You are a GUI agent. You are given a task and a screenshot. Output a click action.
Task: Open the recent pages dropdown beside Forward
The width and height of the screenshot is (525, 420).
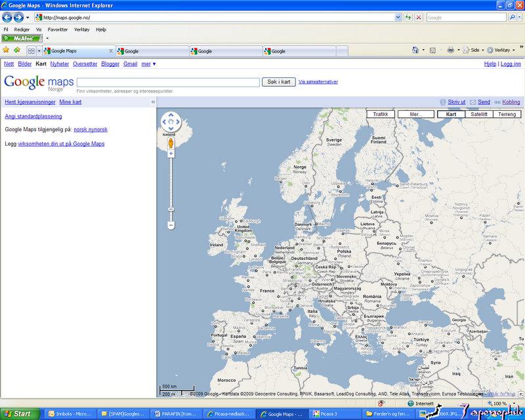pyautogui.click(x=28, y=18)
